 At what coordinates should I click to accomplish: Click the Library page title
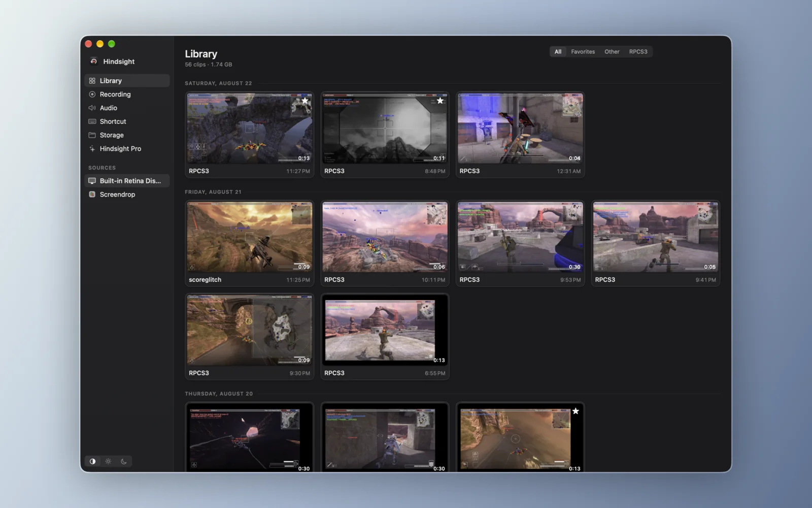(201, 54)
